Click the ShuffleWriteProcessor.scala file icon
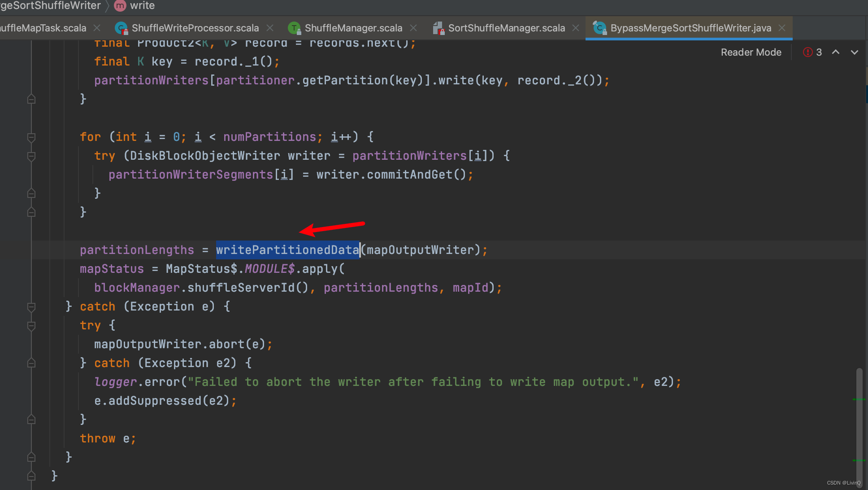This screenshot has height=490, width=868. coord(121,28)
